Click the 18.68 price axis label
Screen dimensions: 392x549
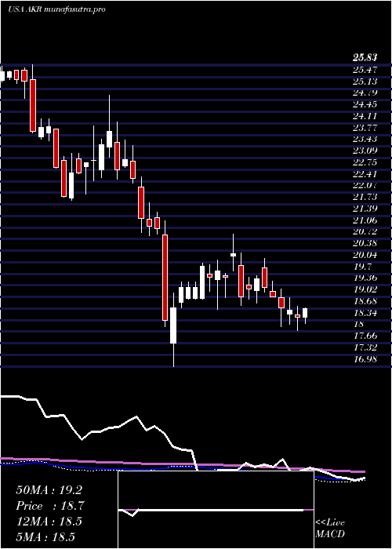click(365, 301)
